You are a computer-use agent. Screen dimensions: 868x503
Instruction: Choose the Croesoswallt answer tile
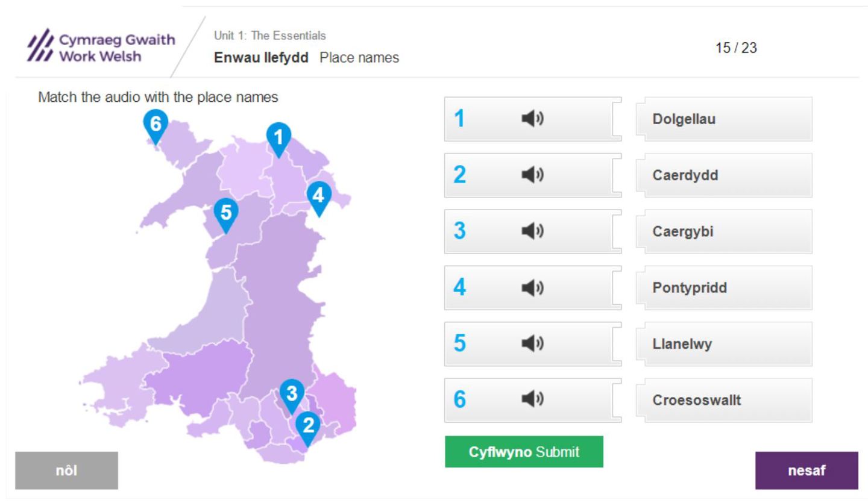pyautogui.click(x=728, y=400)
